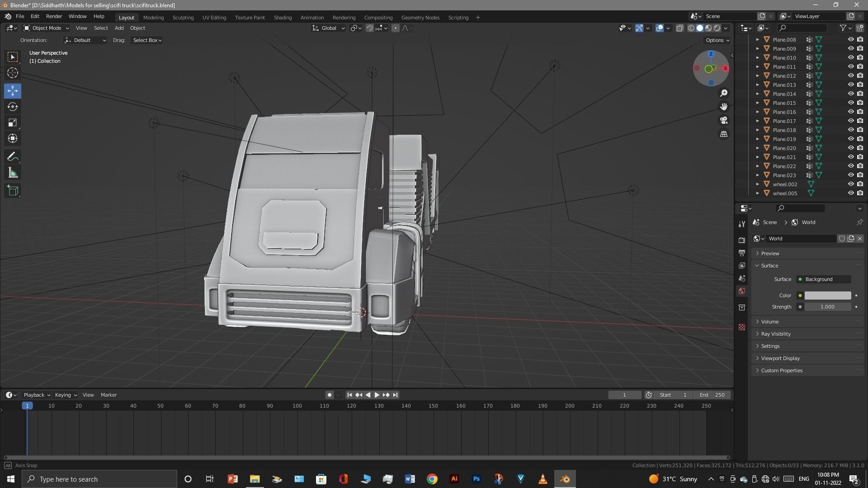Select material preview shading

(708, 28)
